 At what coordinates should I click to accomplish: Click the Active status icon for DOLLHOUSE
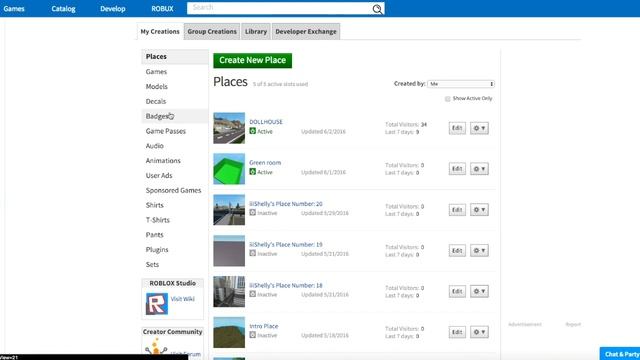[x=253, y=131]
